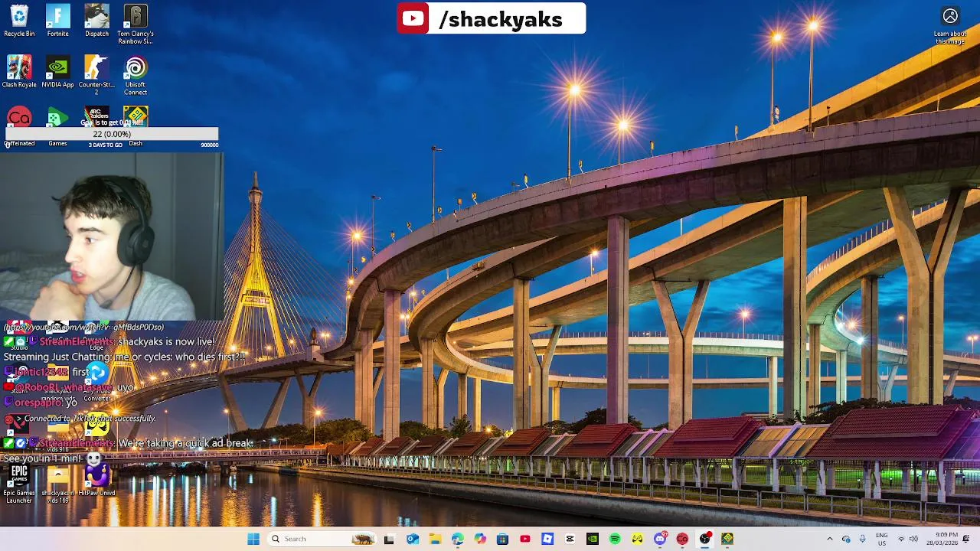This screenshot has height=551, width=980.
Task: Open NVIDIA app from the taskbar
Action: click(593, 539)
